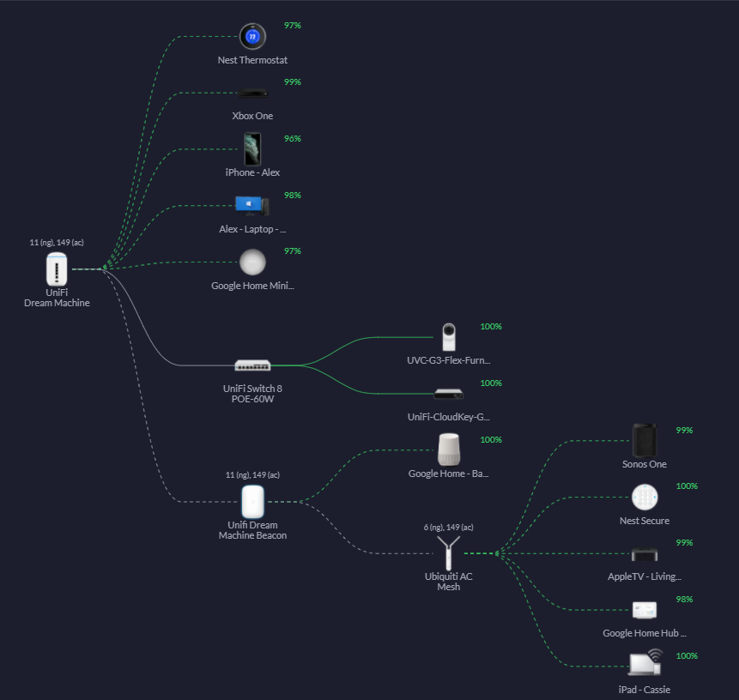Click the 98% signal for Alex - Laptop
This screenshot has width=739, height=700.
292,195
